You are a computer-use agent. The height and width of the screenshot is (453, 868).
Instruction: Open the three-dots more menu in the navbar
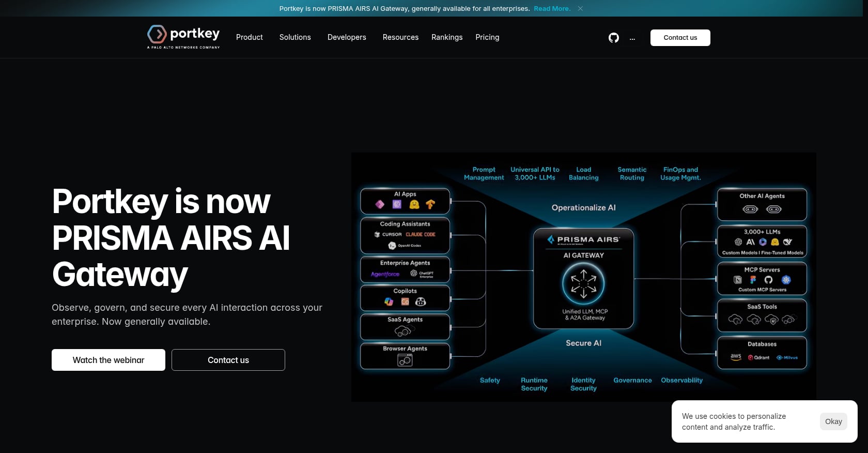pos(632,38)
